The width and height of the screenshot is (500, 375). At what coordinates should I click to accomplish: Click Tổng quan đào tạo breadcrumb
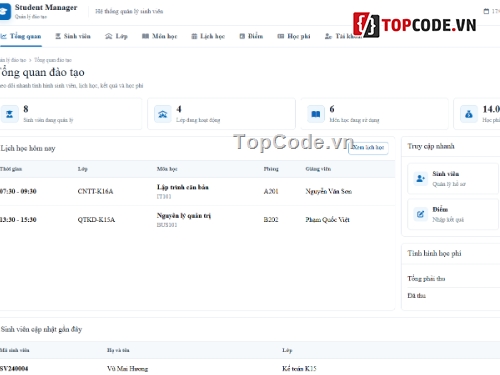pos(53,60)
